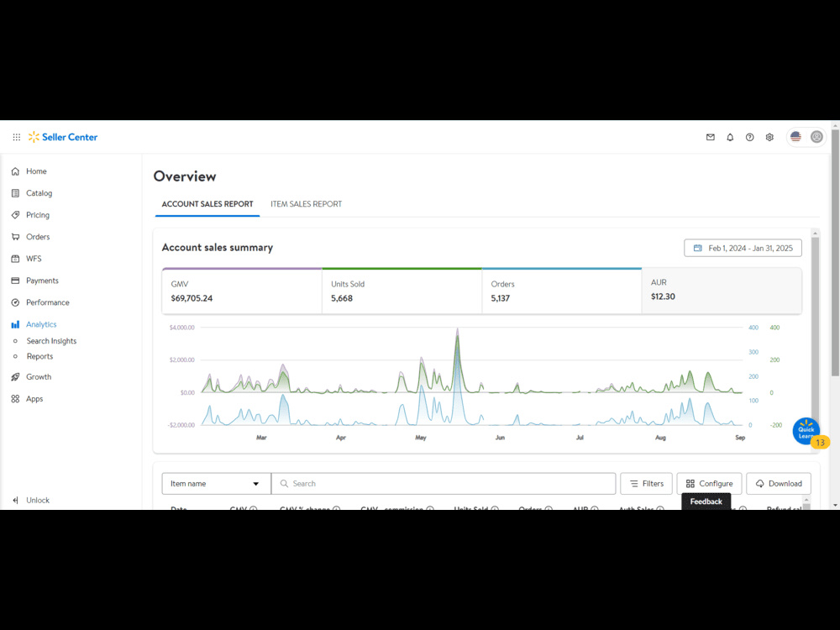Open the help question mark icon

coord(749,137)
